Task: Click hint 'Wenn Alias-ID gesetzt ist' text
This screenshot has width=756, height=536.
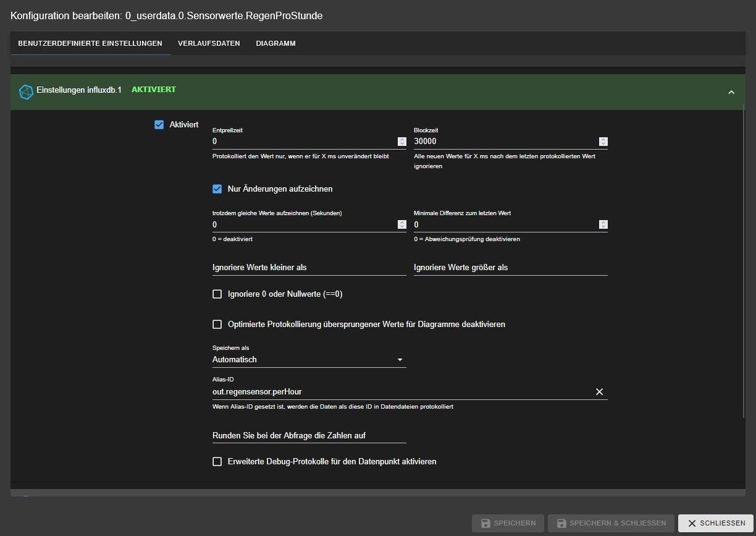Action: [x=334, y=407]
